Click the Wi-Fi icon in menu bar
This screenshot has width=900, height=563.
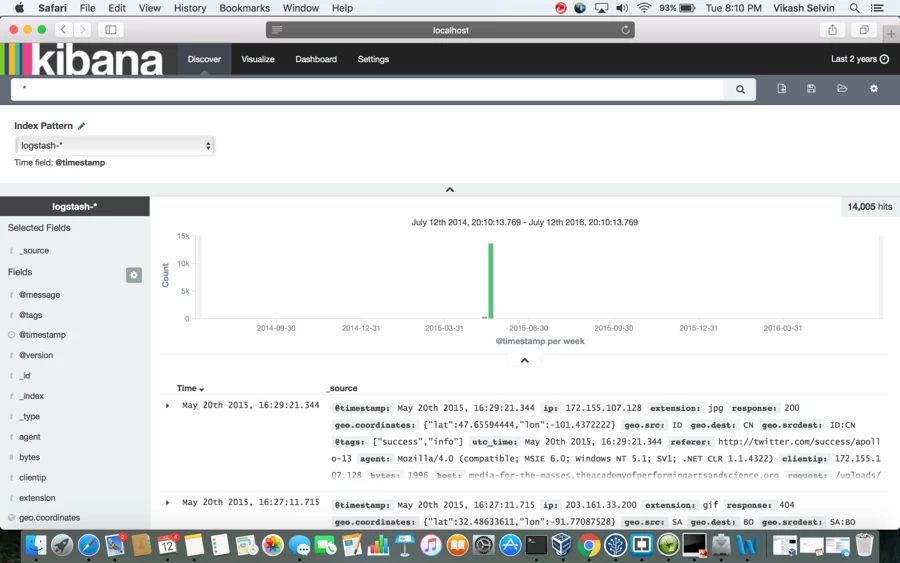(644, 8)
